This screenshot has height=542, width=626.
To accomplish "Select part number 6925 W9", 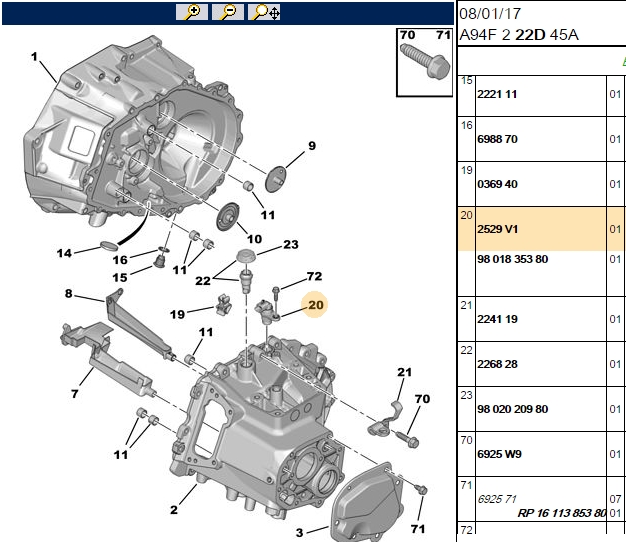I will tap(499, 454).
